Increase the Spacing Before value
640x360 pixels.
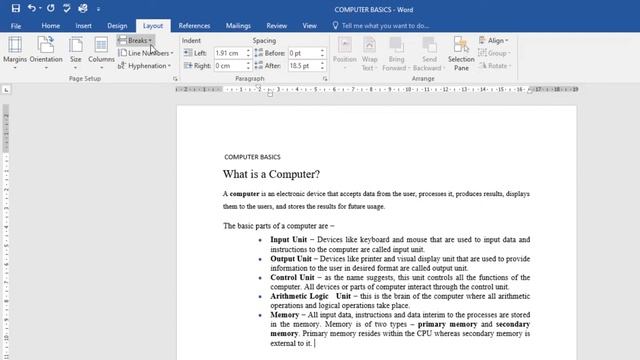point(322,51)
